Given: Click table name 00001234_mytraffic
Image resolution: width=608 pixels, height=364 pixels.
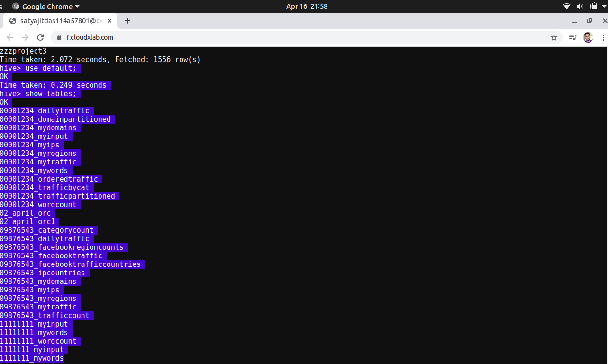Looking at the screenshot, I should point(38,162).
